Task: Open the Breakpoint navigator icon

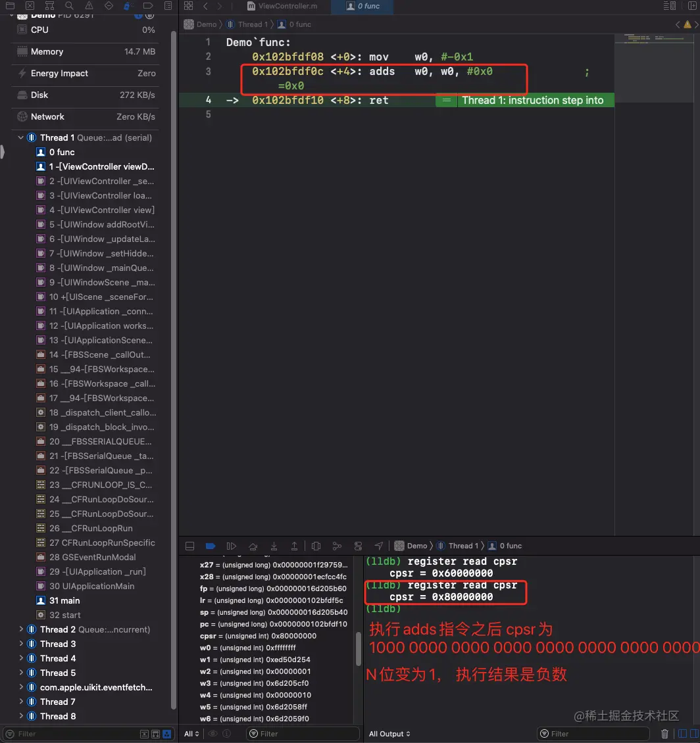Action: point(148,6)
